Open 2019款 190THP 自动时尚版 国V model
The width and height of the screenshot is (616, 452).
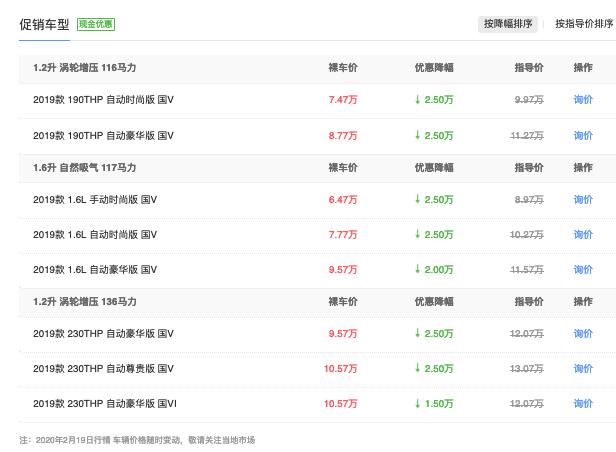click(103, 100)
